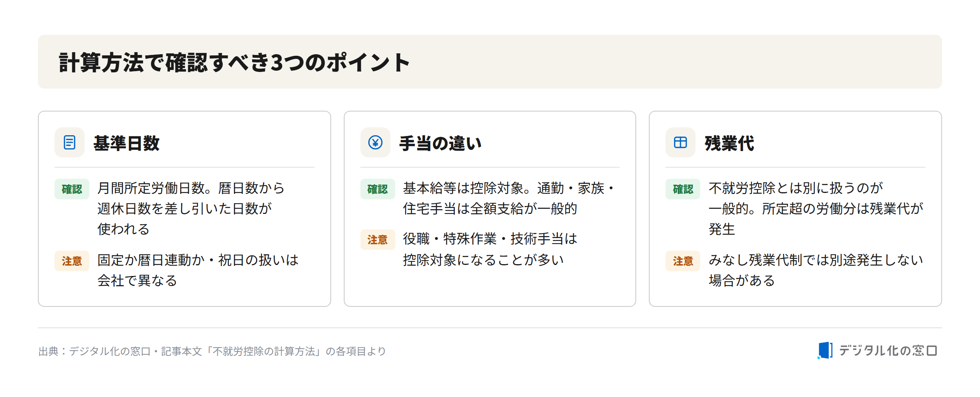Select the 基準日数 card heading
The height and width of the screenshot is (397, 980).
pyautogui.click(x=126, y=143)
